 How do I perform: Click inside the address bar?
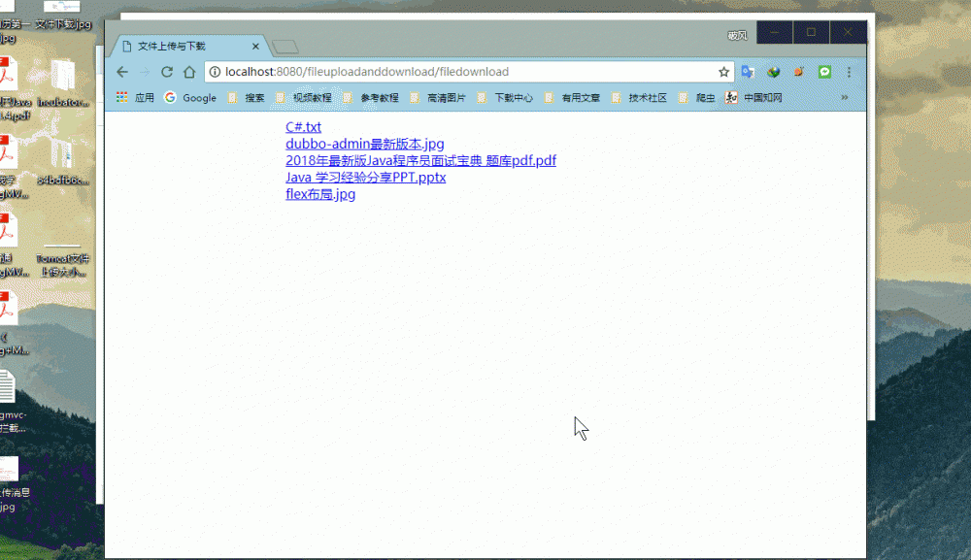(437, 71)
